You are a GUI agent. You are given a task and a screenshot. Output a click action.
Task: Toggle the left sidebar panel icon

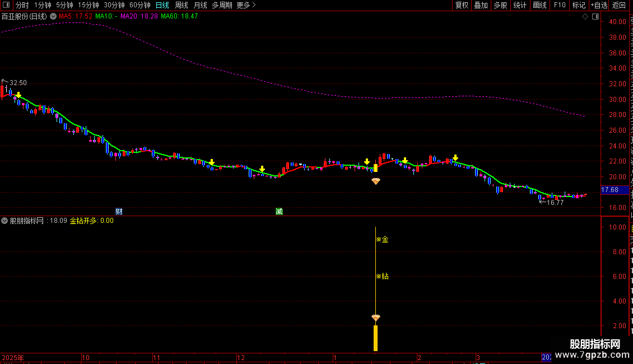6,5
